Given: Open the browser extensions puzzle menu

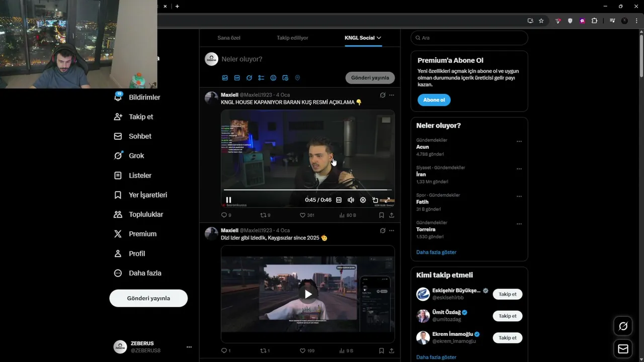Looking at the screenshot, I should point(595,21).
